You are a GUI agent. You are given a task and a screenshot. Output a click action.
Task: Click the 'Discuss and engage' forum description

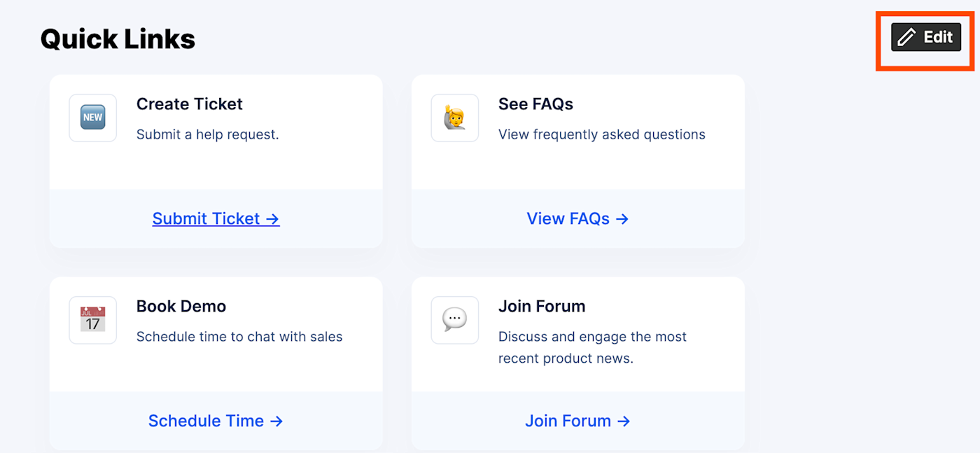pyautogui.click(x=592, y=347)
